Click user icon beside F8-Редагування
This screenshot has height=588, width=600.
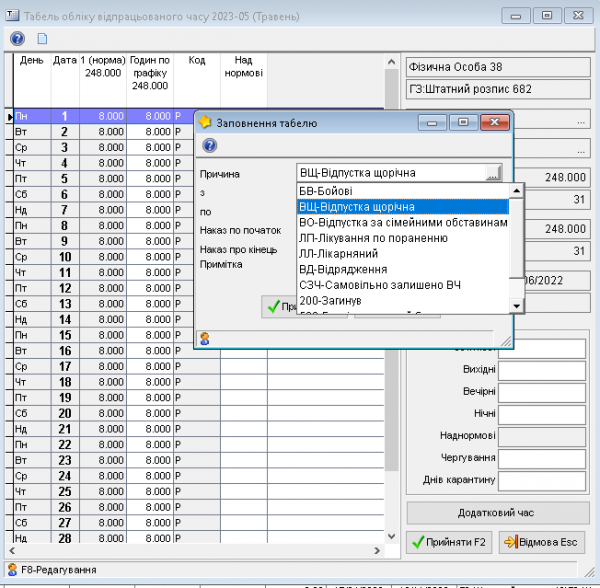click(12, 569)
